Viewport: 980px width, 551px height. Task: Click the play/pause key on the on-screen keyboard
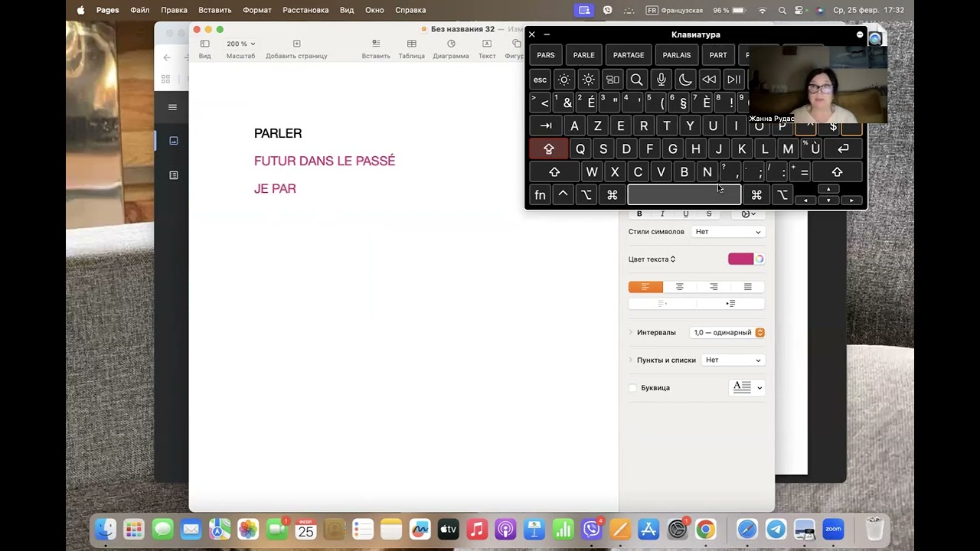(x=734, y=80)
